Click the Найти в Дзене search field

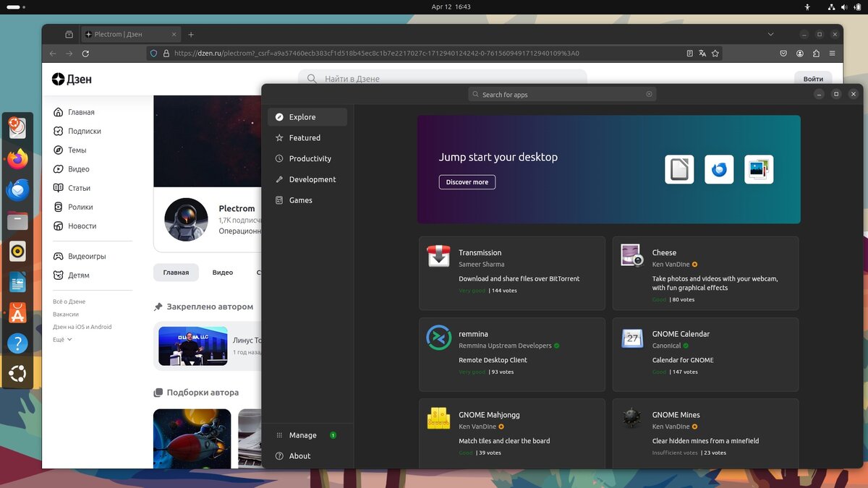pyautogui.click(x=442, y=79)
